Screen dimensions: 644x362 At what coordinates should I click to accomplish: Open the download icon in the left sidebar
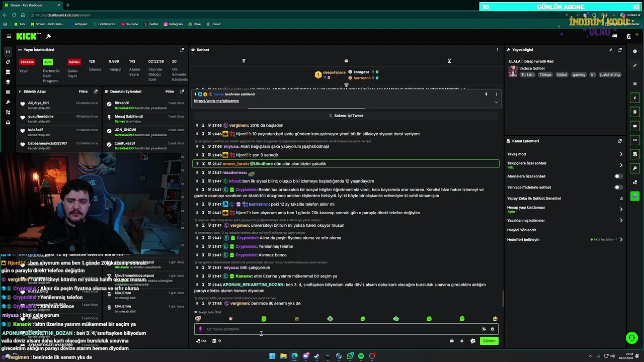coord(8,122)
